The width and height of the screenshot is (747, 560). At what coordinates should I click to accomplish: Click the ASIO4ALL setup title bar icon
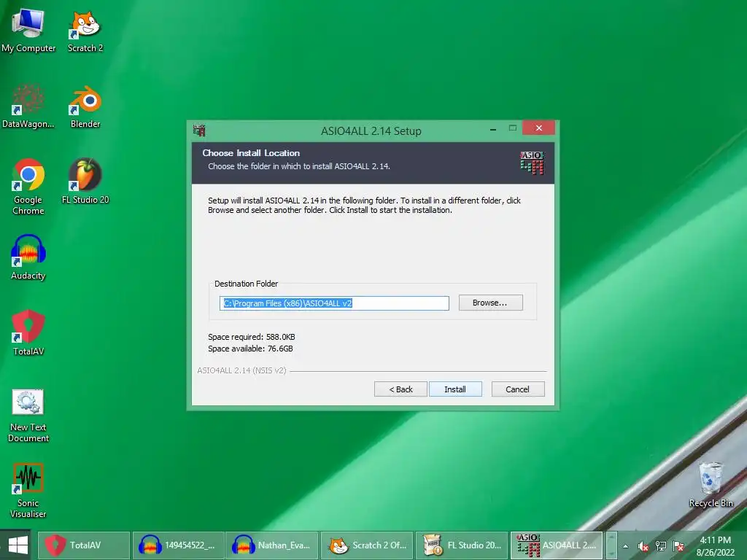pos(199,130)
